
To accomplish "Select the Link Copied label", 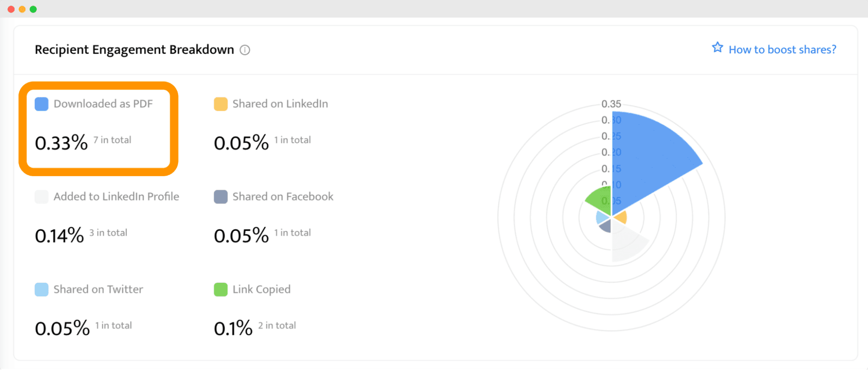I will pos(261,290).
